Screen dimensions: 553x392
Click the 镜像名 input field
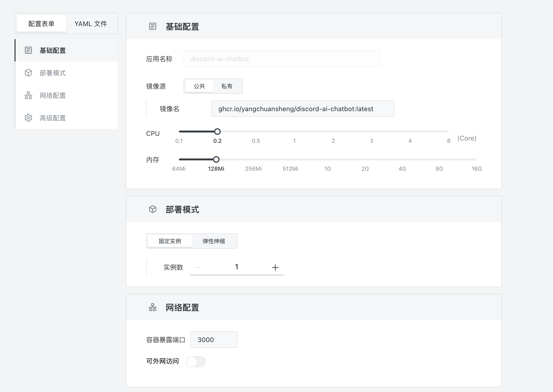tap(303, 109)
